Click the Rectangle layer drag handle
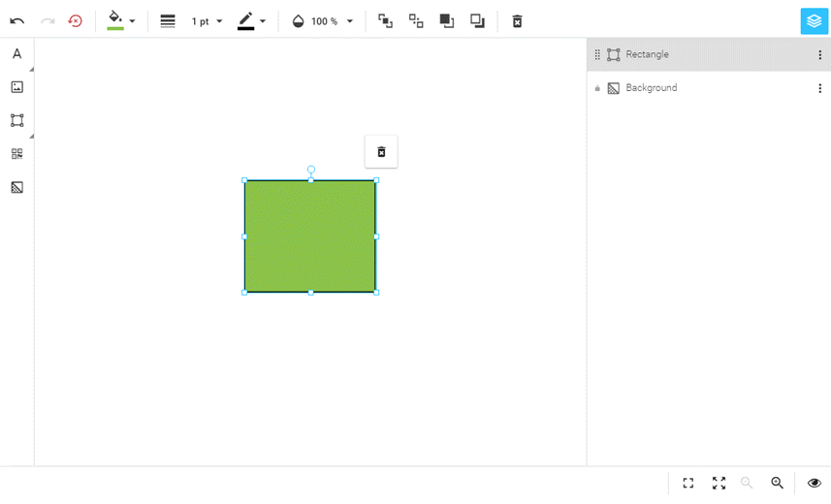The image size is (831, 504). point(597,54)
